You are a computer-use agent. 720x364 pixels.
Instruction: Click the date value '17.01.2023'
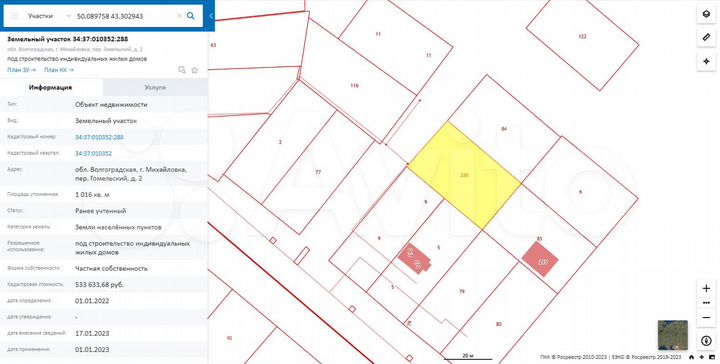[x=92, y=333]
